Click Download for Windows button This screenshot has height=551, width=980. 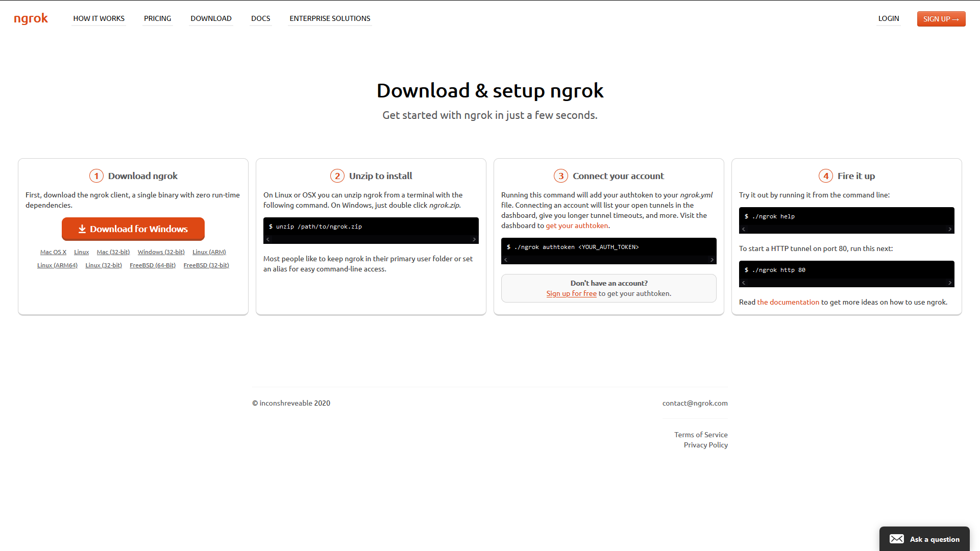tap(133, 229)
